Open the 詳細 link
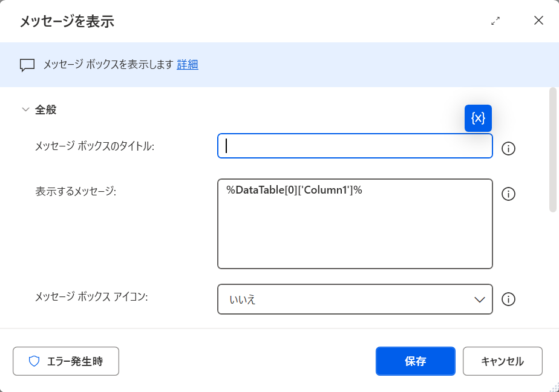559x392 pixels. tap(188, 64)
